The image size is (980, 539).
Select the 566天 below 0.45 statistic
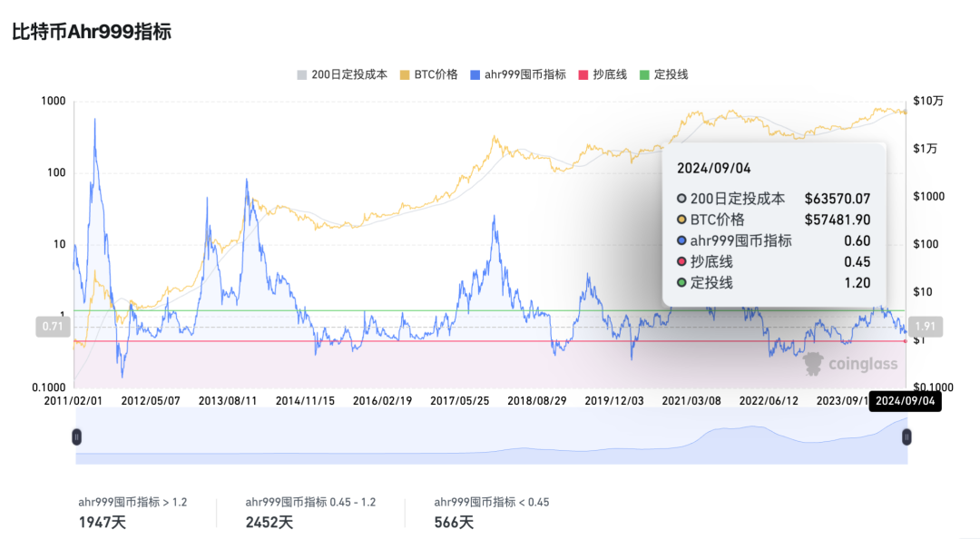[x=455, y=522]
